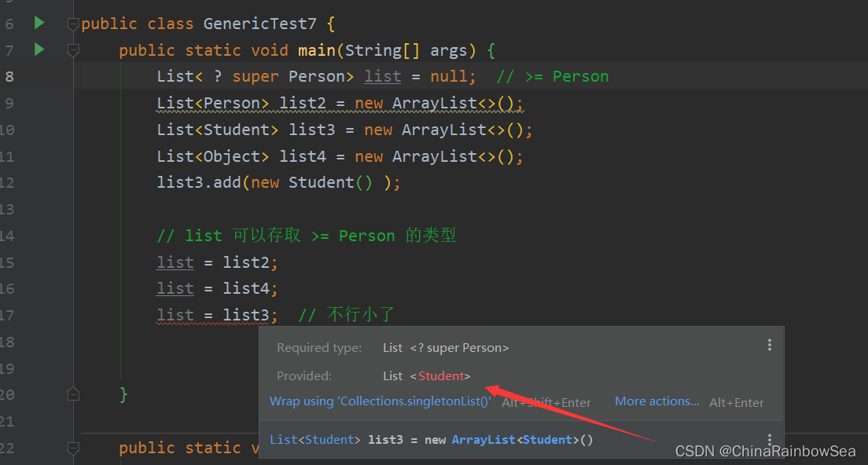Click 'List<Student>' in tooltip code preview
The image size is (868, 465).
coord(315,440)
